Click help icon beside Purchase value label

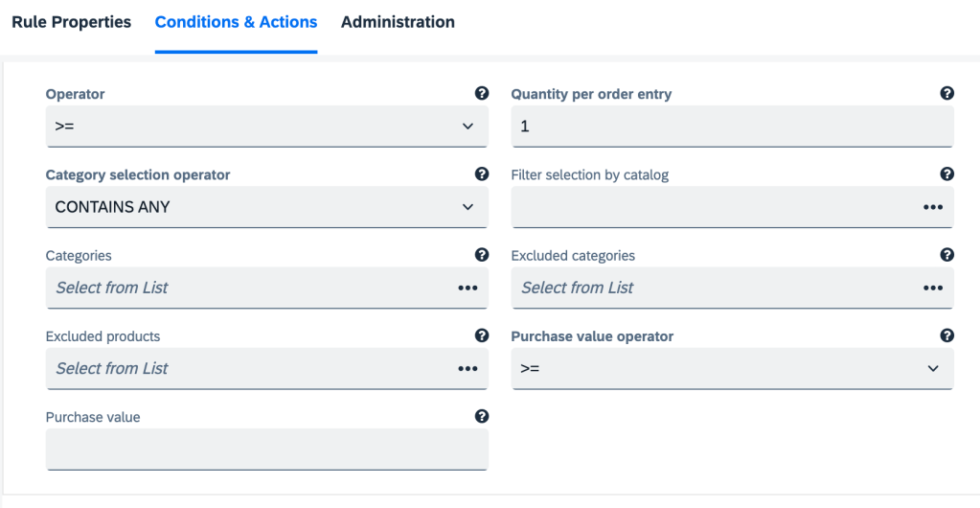(x=482, y=416)
